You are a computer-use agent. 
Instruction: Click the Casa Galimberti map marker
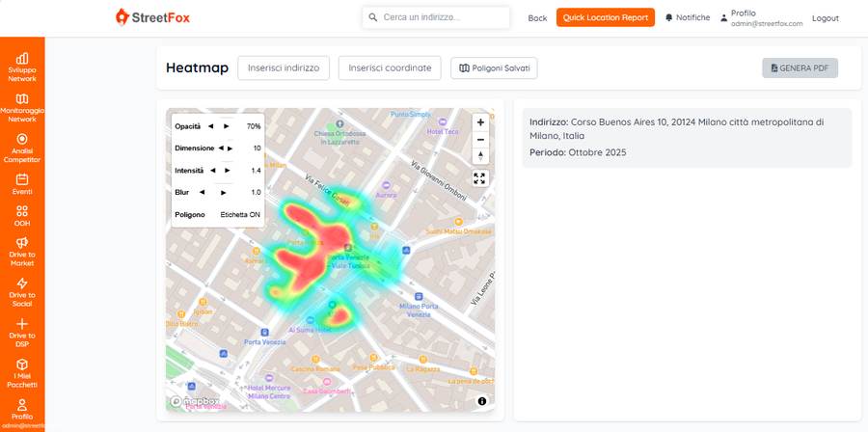click(x=327, y=382)
